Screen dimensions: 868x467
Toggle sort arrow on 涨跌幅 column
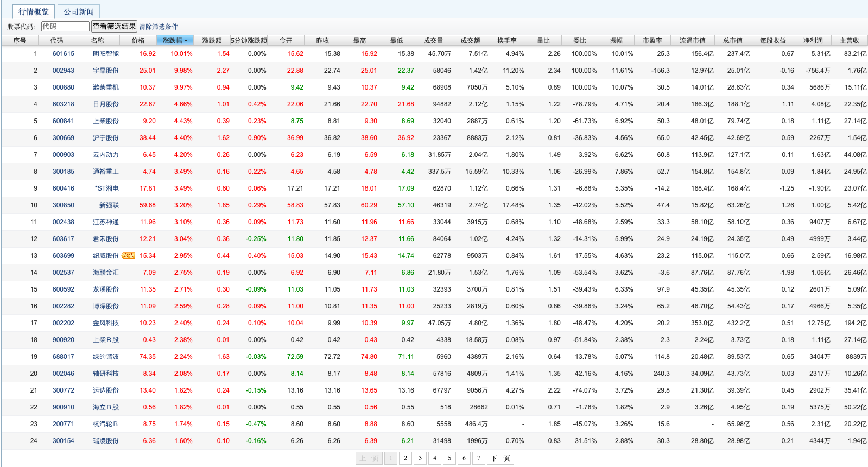[x=186, y=41]
